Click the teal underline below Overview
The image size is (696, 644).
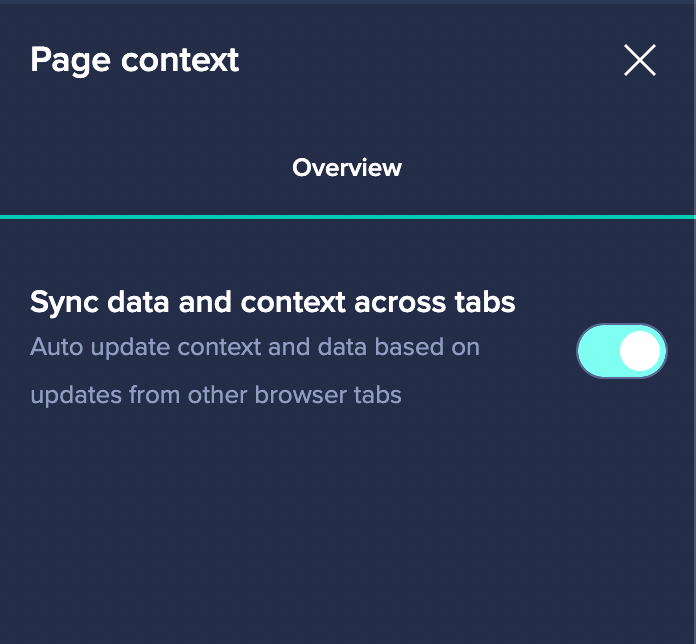pos(347,216)
